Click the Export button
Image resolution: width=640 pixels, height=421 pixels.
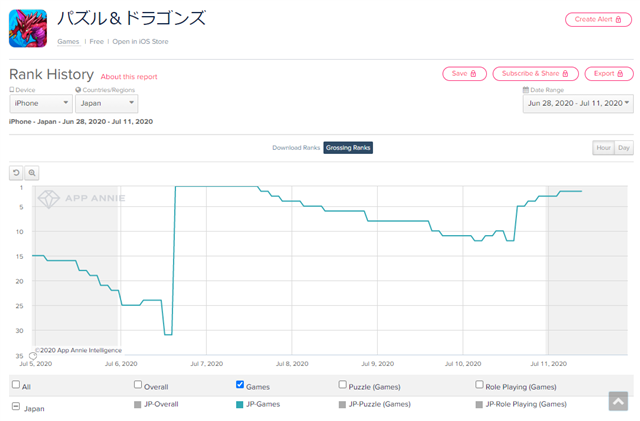click(609, 74)
